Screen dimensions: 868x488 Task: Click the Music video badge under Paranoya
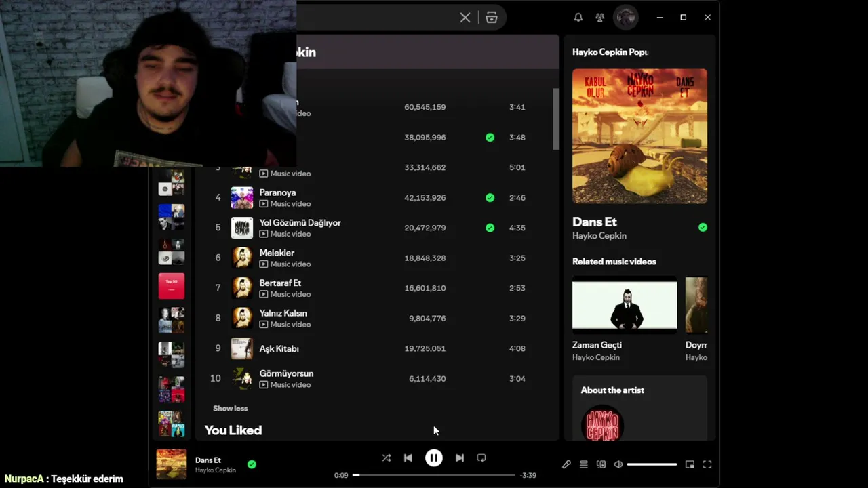[285, 204]
